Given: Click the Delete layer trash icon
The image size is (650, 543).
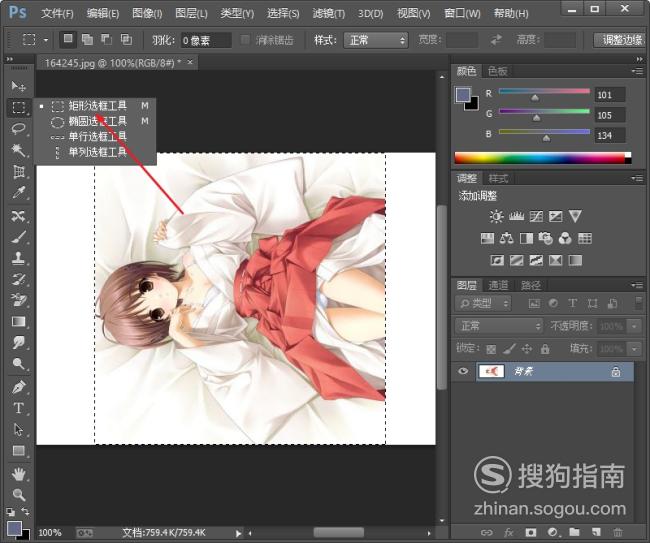Looking at the screenshot, I should tap(618, 532).
